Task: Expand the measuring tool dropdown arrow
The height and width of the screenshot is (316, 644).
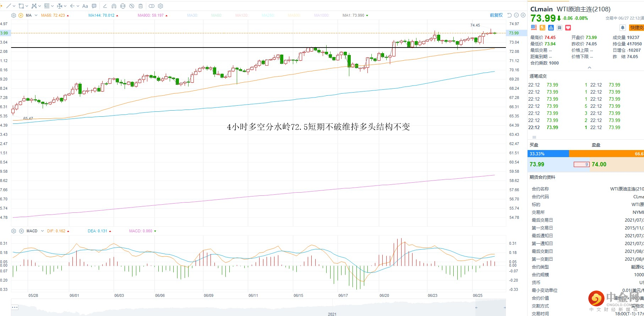Action: pyautogui.click(x=65, y=6)
